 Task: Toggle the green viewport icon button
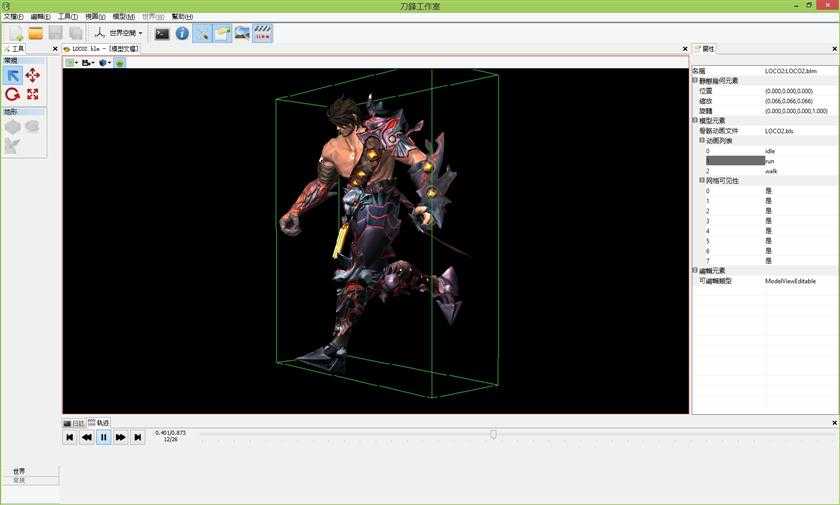coord(120,63)
